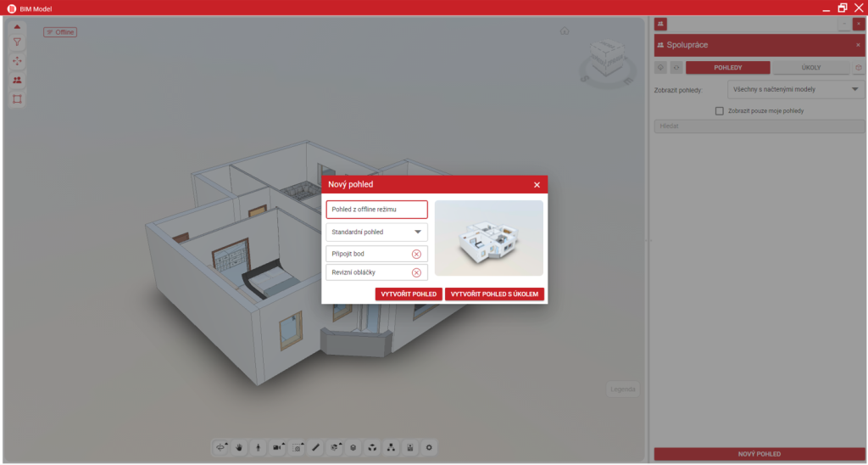Select the POHLEDY tab
The image size is (868, 465).
click(x=727, y=68)
